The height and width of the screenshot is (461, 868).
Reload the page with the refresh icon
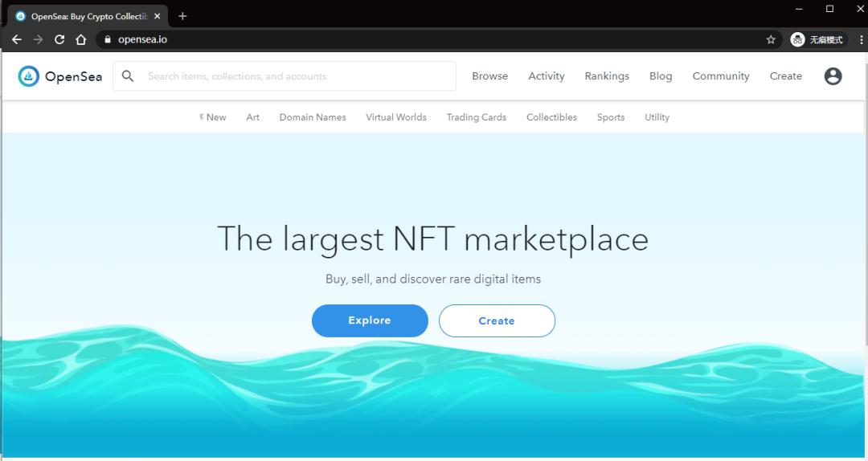click(x=59, y=39)
